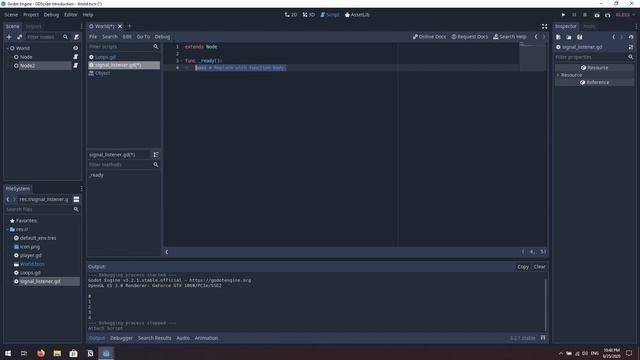Open the top Debug menu
The image size is (640, 360).
click(51, 15)
